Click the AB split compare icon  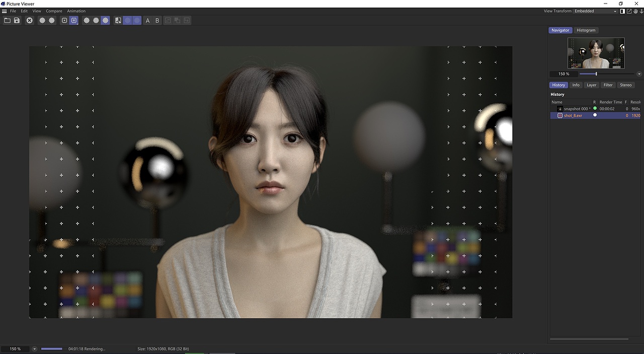(118, 21)
